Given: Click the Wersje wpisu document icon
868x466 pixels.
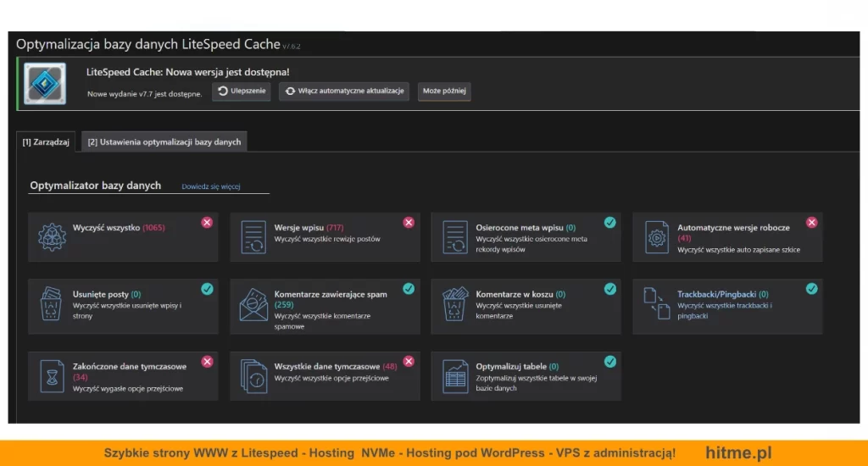Looking at the screenshot, I should (x=253, y=237).
